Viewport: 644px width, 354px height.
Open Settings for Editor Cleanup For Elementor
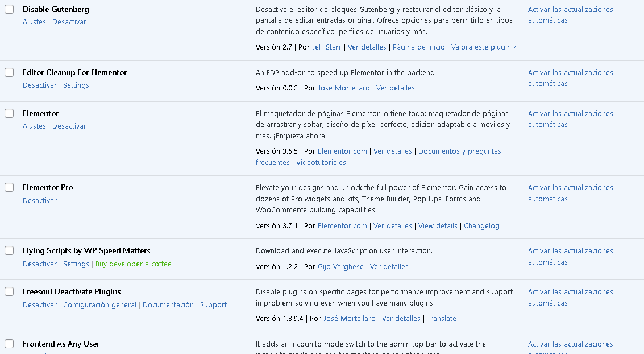click(x=76, y=85)
